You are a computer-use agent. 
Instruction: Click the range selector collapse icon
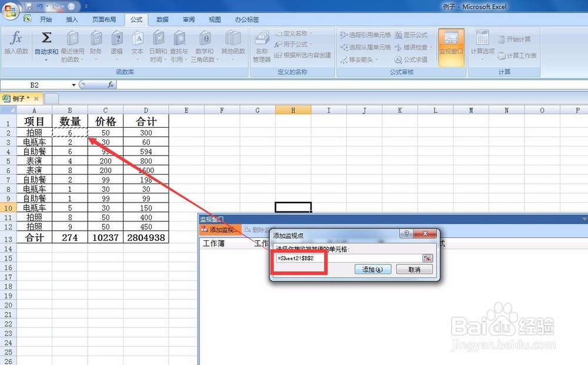click(x=427, y=258)
